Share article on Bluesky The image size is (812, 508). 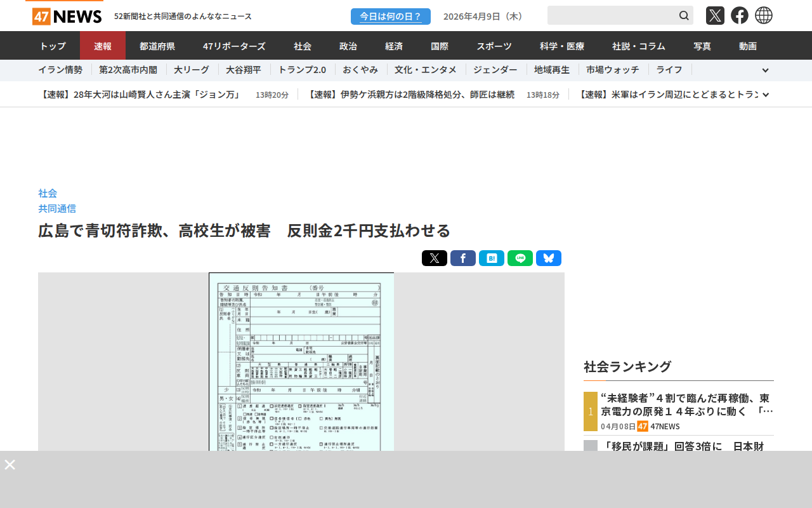549,258
